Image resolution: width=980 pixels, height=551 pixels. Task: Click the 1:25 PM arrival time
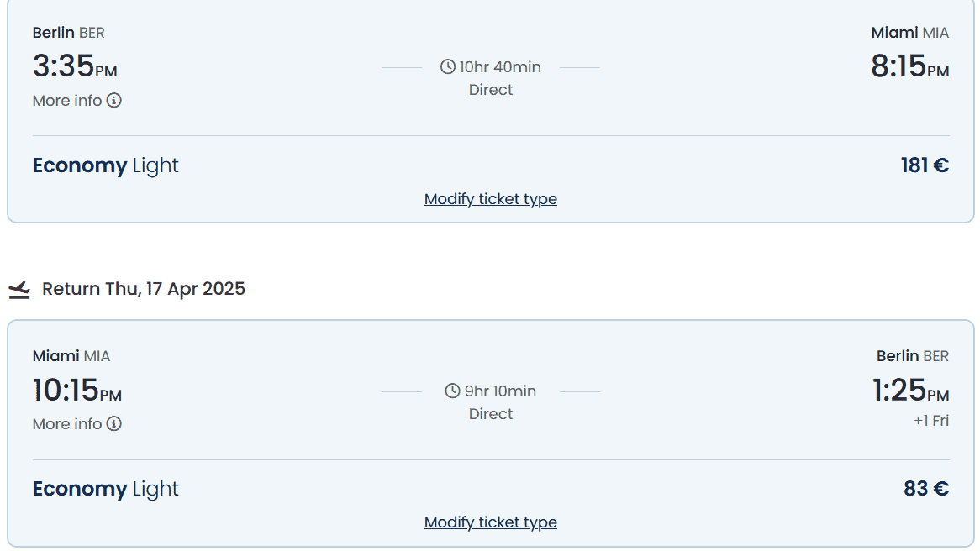coord(909,391)
